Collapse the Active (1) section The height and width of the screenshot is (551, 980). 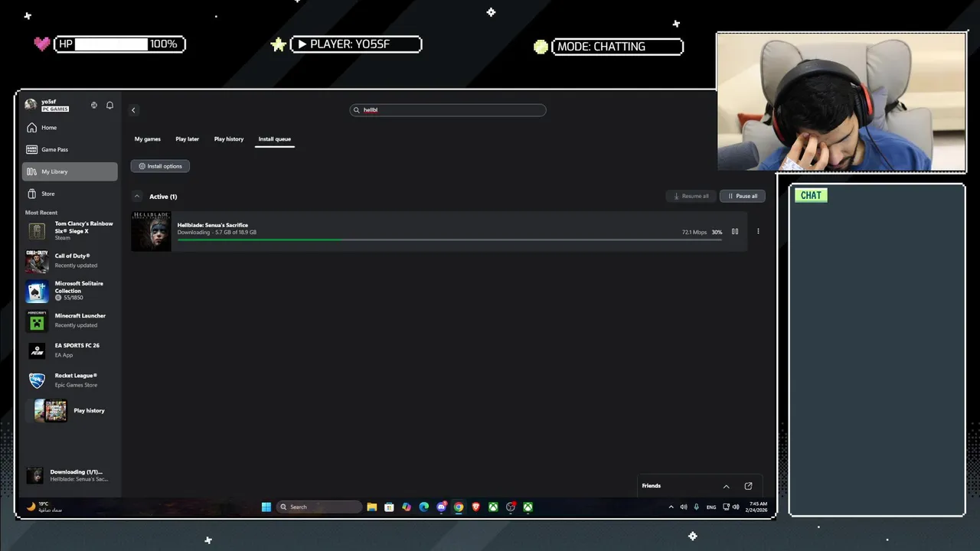click(x=137, y=197)
